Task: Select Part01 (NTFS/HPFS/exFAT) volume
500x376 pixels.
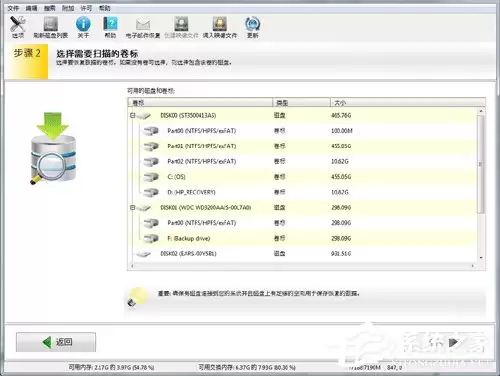Action: [x=302, y=146]
